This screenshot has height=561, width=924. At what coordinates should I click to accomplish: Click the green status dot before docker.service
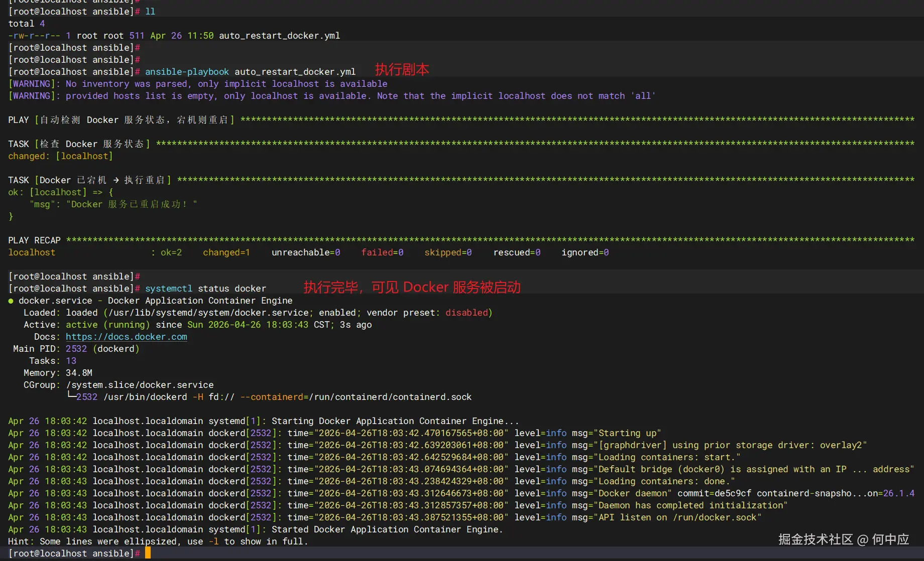11,301
